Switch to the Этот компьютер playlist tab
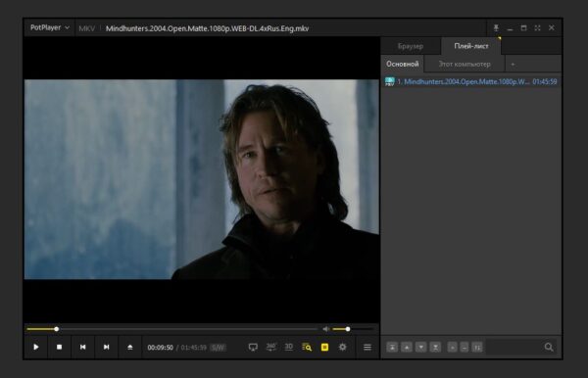Viewport: 588px width, 378px height. pyautogui.click(x=465, y=64)
